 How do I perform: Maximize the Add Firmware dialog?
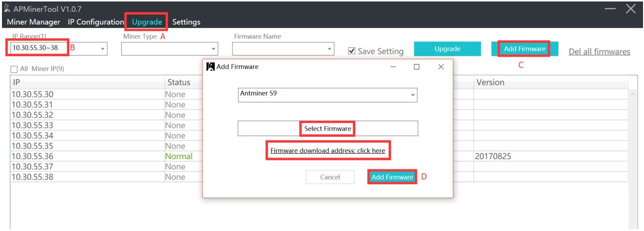point(416,66)
